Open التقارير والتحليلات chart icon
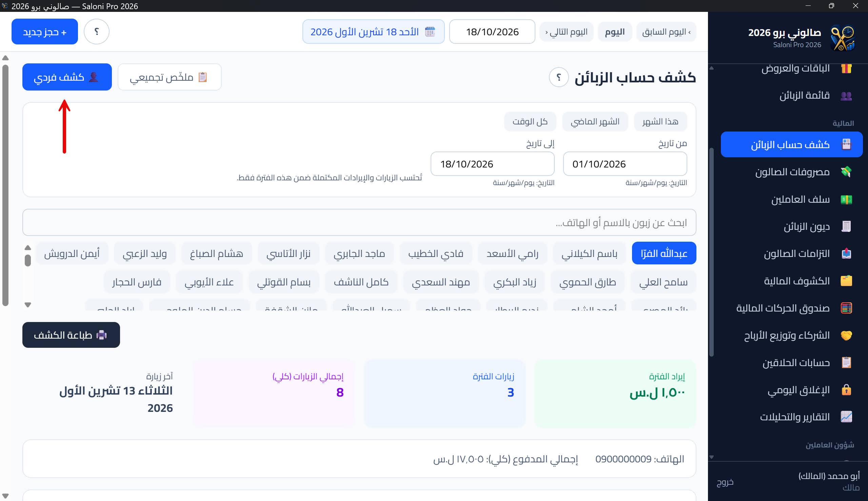This screenshot has height=501, width=868. point(846,417)
